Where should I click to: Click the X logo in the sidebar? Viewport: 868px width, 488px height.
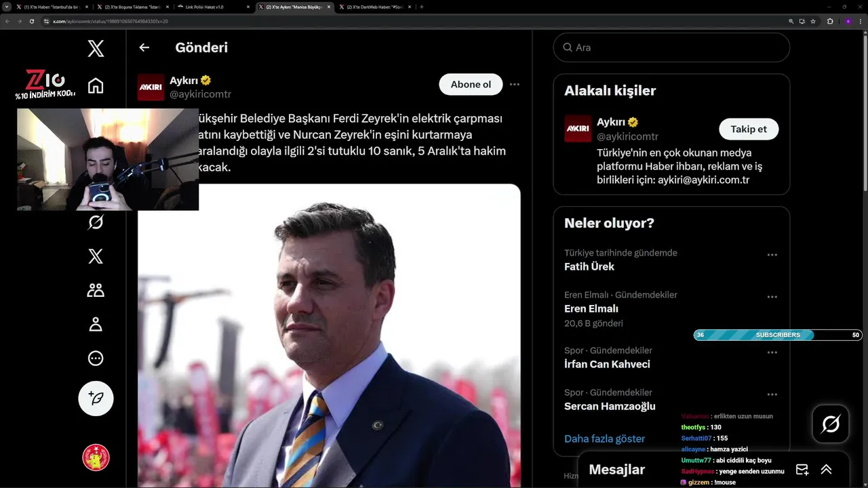pyautogui.click(x=96, y=48)
